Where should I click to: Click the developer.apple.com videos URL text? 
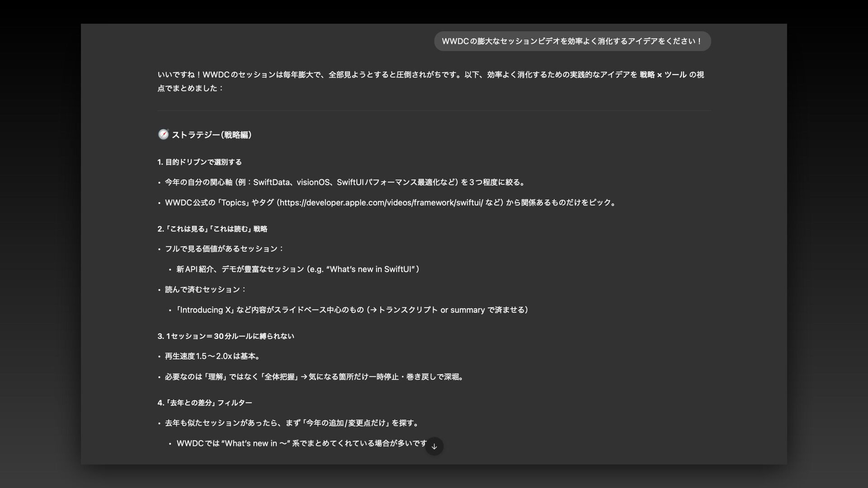381,203
